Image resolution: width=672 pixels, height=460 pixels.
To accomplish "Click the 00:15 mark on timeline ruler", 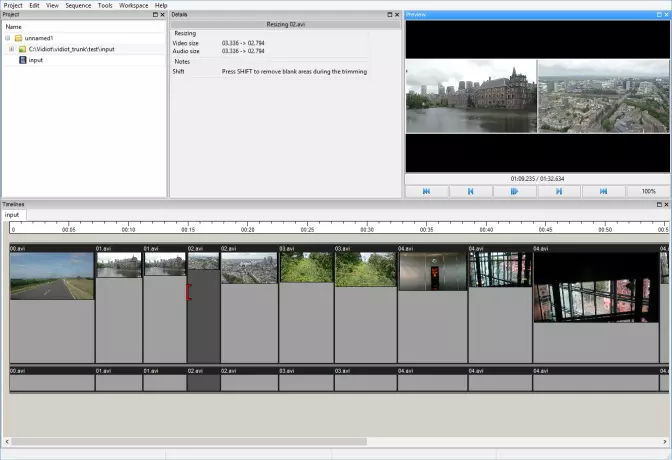I will [x=188, y=229].
